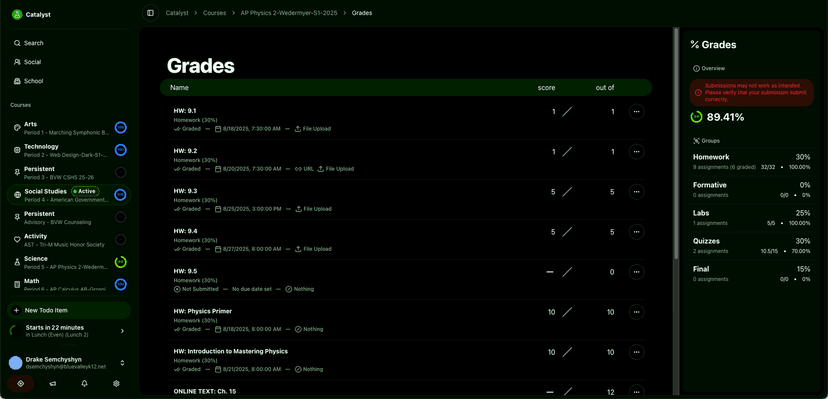Click the Technology course grade ring
828x399 pixels.
coord(120,150)
